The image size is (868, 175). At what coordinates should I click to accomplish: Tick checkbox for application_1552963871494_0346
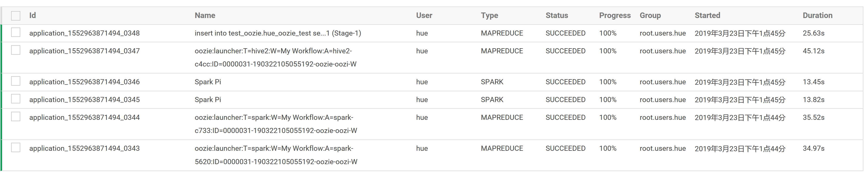pos(15,81)
